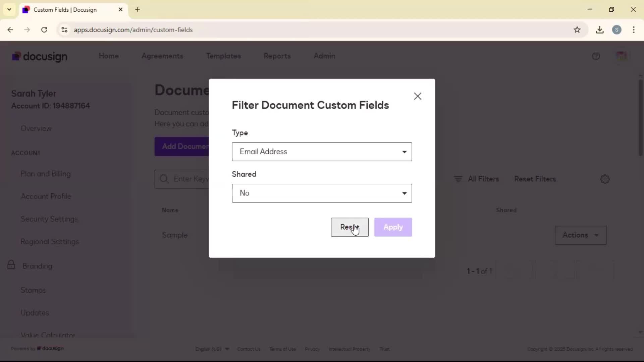The image size is (644, 362).
Task: Click the browser forward arrow
Action: 27,30
